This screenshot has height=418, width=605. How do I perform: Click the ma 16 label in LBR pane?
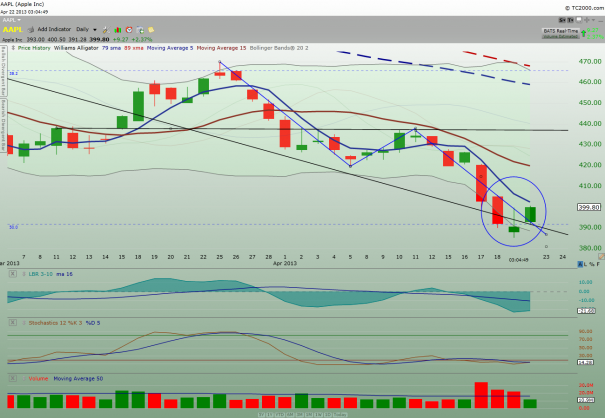point(64,274)
